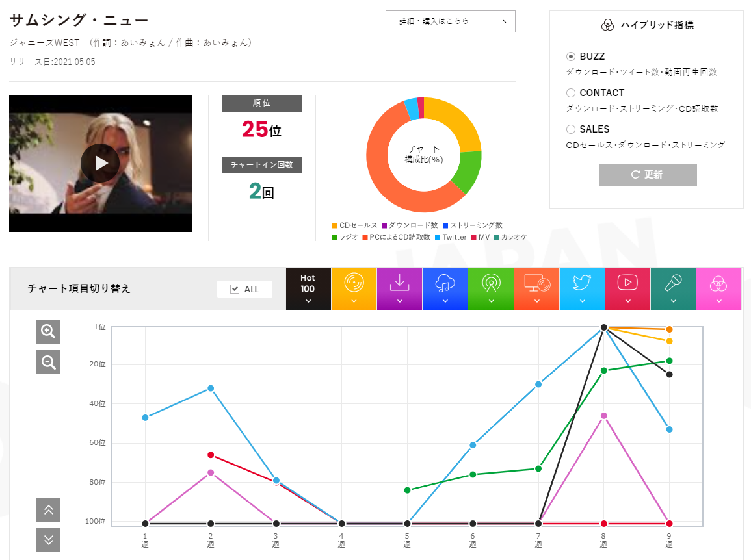Toggle the Hot 100 chart tab

(308, 289)
